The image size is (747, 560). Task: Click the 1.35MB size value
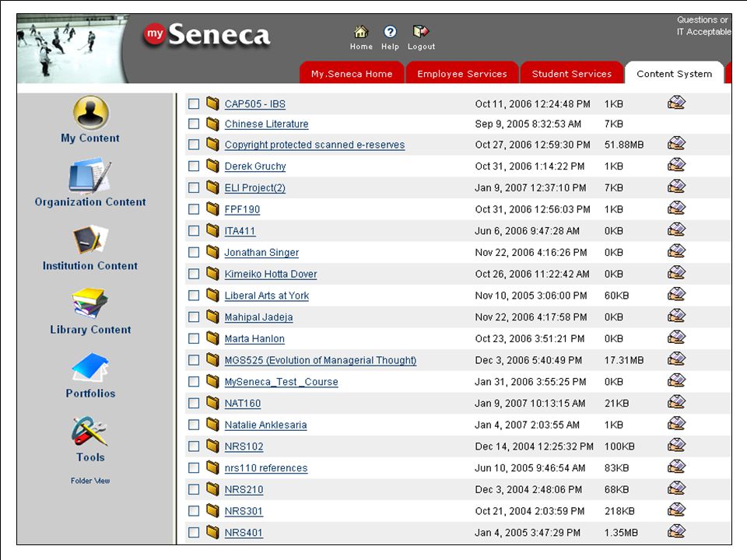click(621, 532)
